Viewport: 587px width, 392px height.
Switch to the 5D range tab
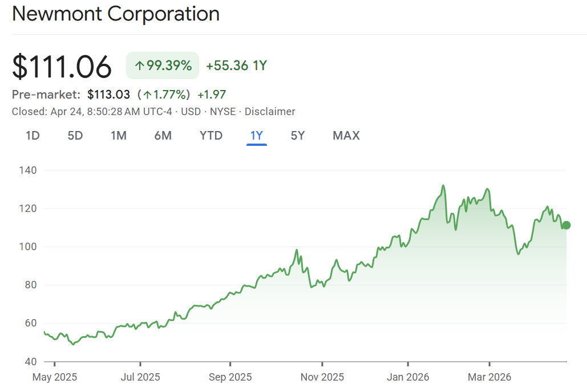pyautogui.click(x=75, y=136)
